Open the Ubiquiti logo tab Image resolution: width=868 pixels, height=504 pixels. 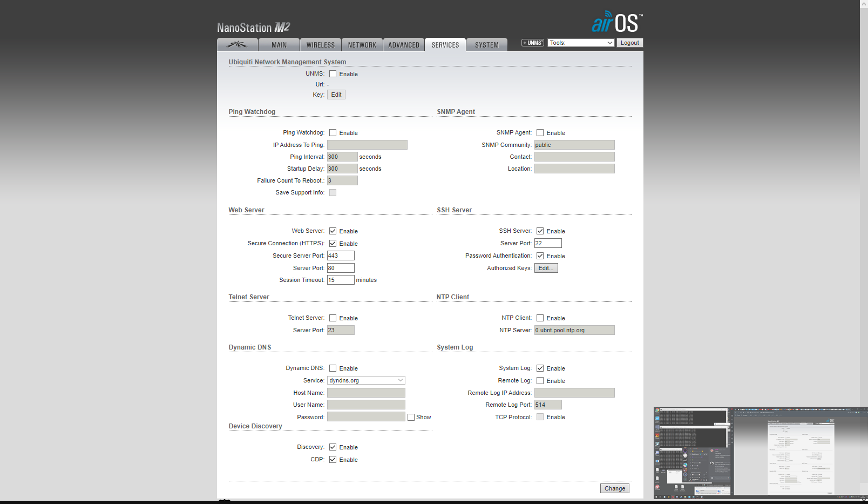(237, 45)
